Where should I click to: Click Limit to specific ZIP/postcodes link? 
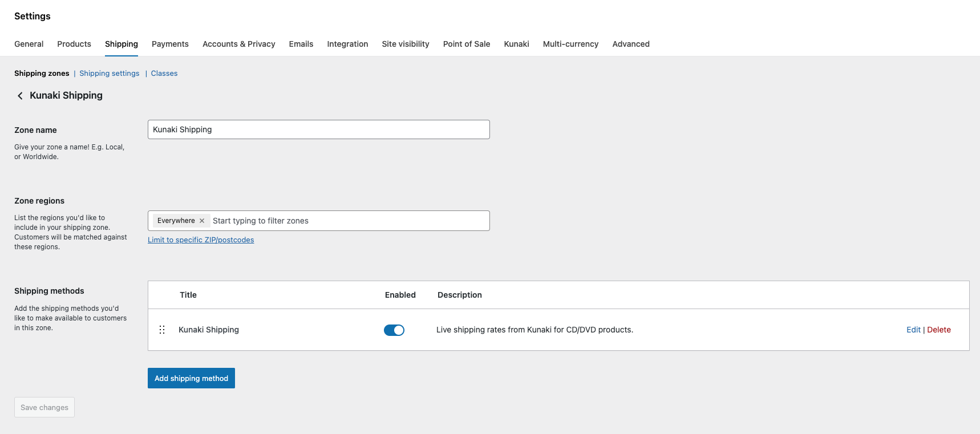point(201,240)
